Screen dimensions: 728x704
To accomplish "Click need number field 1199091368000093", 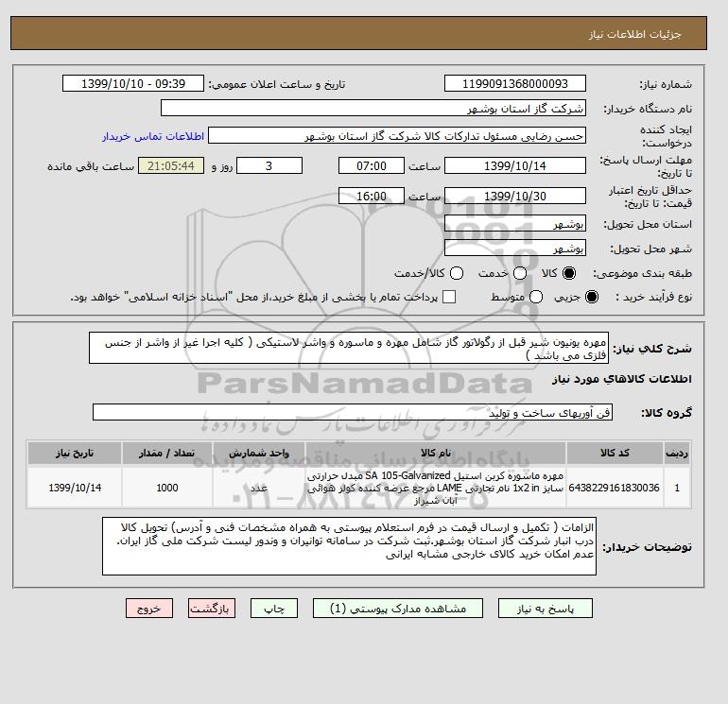I will [515, 83].
